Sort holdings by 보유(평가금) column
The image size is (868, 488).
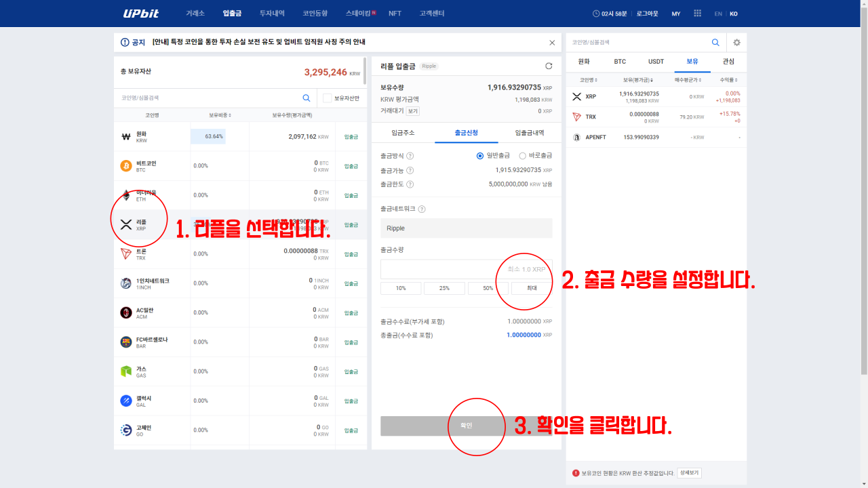[x=638, y=80]
